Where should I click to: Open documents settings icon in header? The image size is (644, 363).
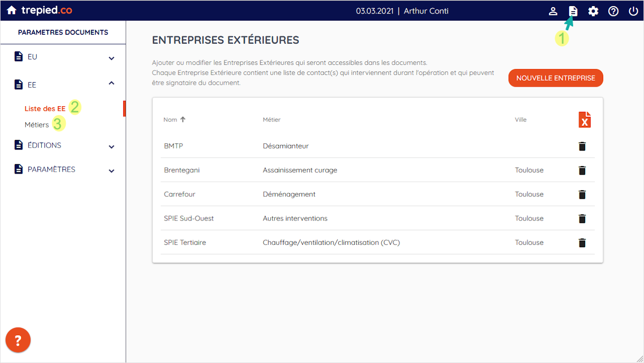pyautogui.click(x=573, y=11)
